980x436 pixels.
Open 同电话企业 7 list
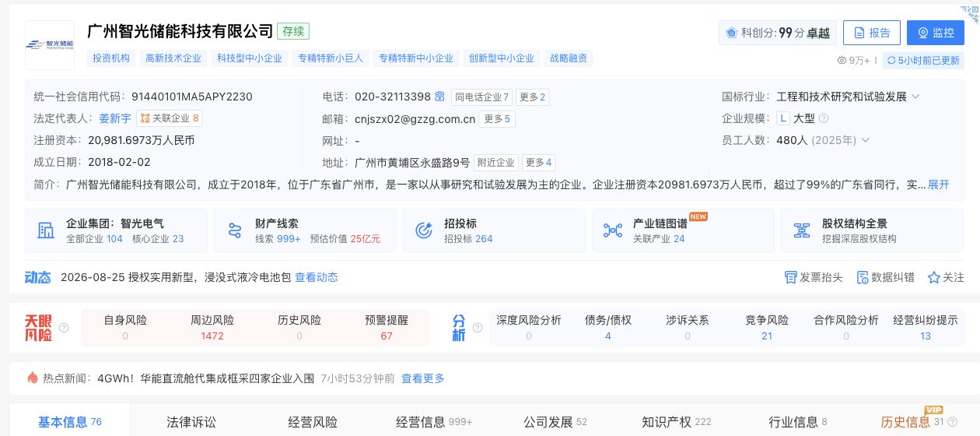click(481, 97)
